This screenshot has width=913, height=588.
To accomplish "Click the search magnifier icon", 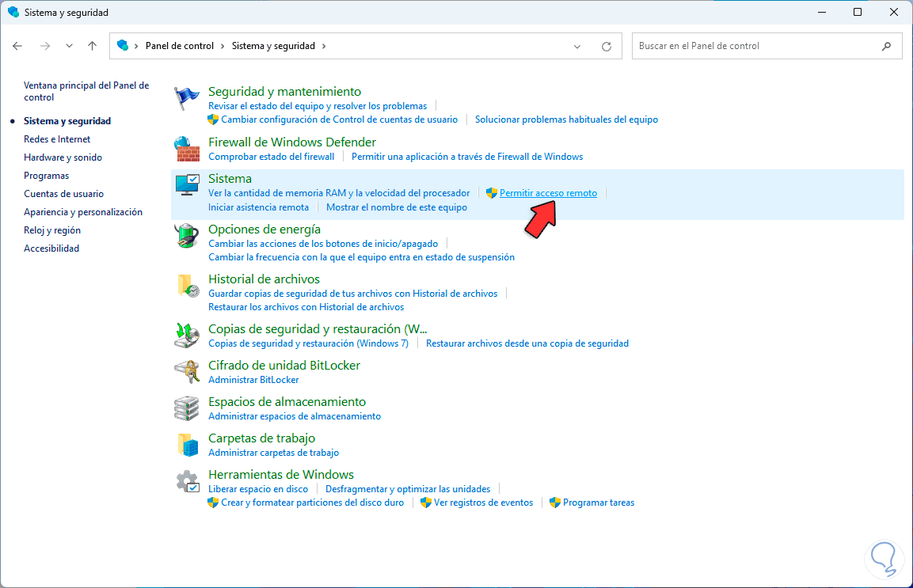I will pyautogui.click(x=886, y=46).
